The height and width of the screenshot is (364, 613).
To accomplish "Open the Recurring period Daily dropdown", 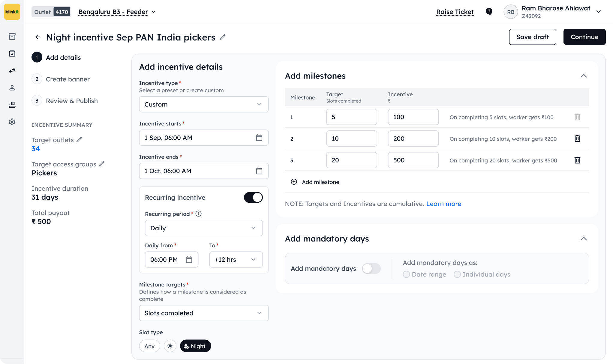I will [x=204, y=228].
